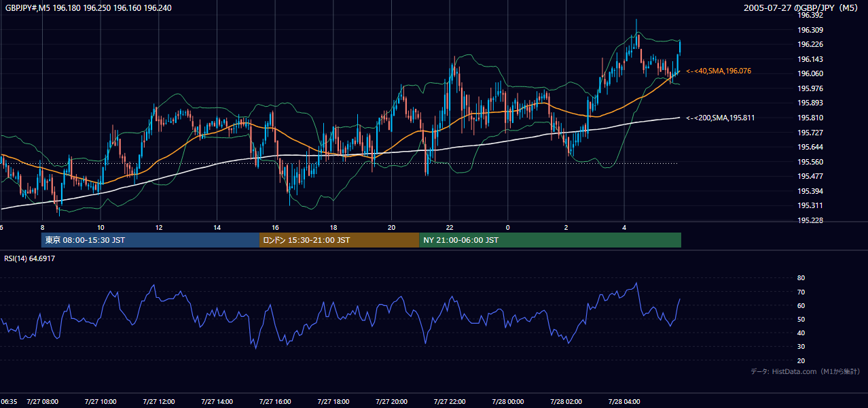This screenshot has width=868, height=408.
Task: Click RSI axis level 50
Action: point(801,319)
